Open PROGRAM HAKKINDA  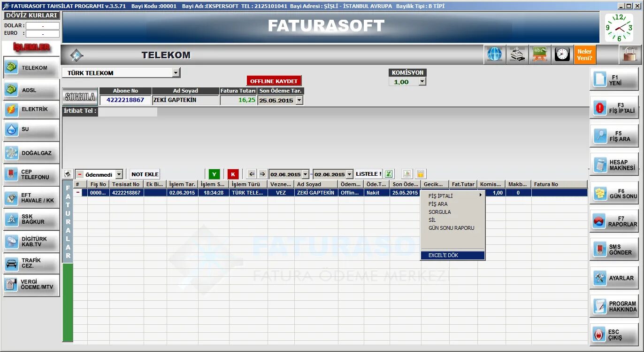(x=614, y=306)
